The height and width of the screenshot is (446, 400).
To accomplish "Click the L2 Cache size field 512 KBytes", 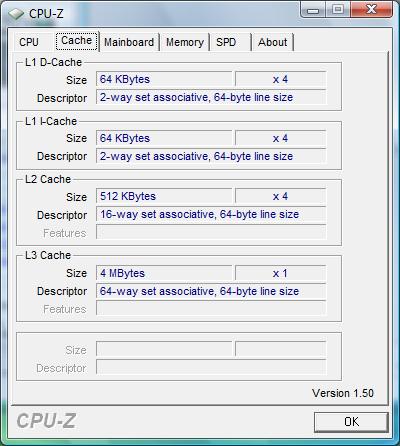I will pyautogui.click(x=164, y=196).
